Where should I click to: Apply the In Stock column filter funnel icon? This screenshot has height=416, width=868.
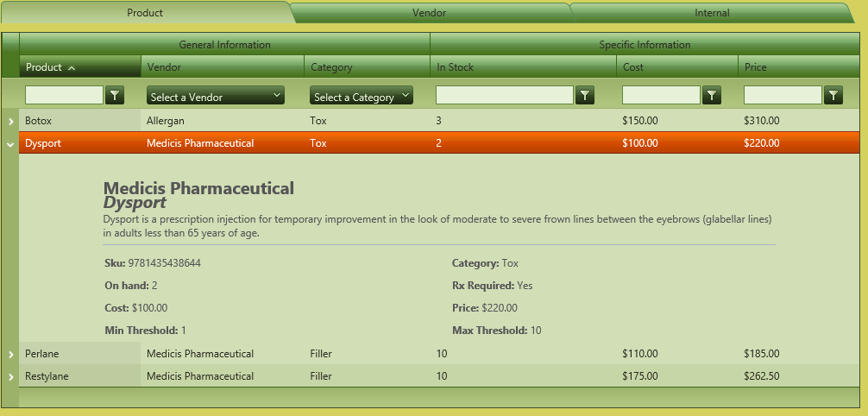pos(585,95)
